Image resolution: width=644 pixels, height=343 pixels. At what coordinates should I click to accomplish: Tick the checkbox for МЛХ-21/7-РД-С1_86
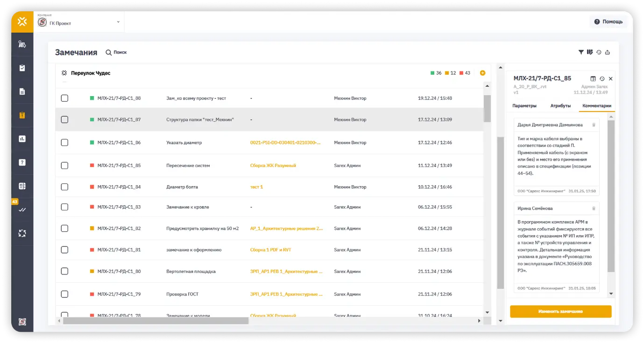64,142
